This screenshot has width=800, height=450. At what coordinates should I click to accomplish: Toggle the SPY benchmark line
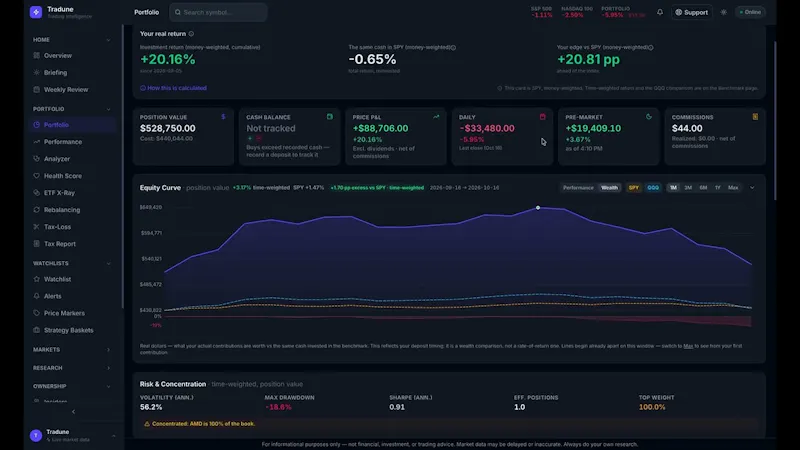click(634, 188)
